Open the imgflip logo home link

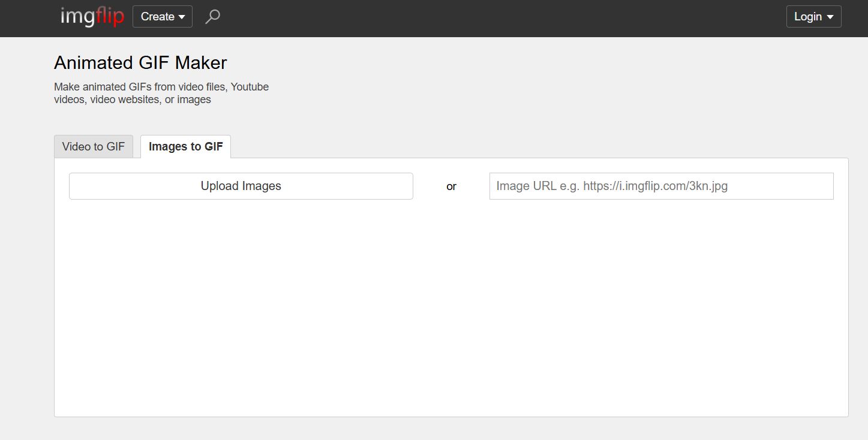(x=92, y=17)
